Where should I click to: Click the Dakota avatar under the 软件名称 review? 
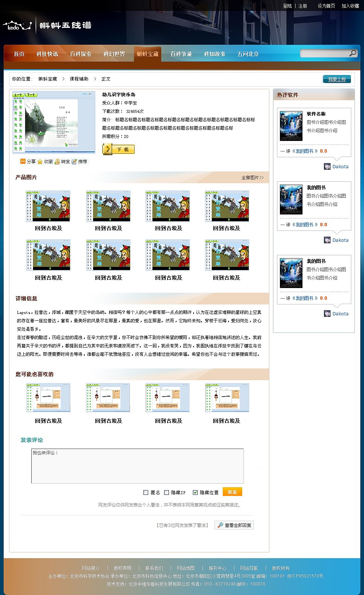click(327, 166)
